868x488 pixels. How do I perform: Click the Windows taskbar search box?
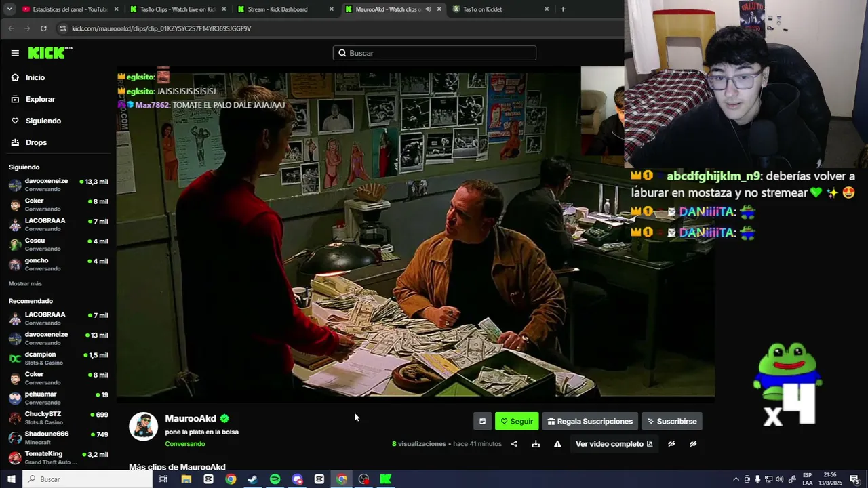tap(87, 479)
